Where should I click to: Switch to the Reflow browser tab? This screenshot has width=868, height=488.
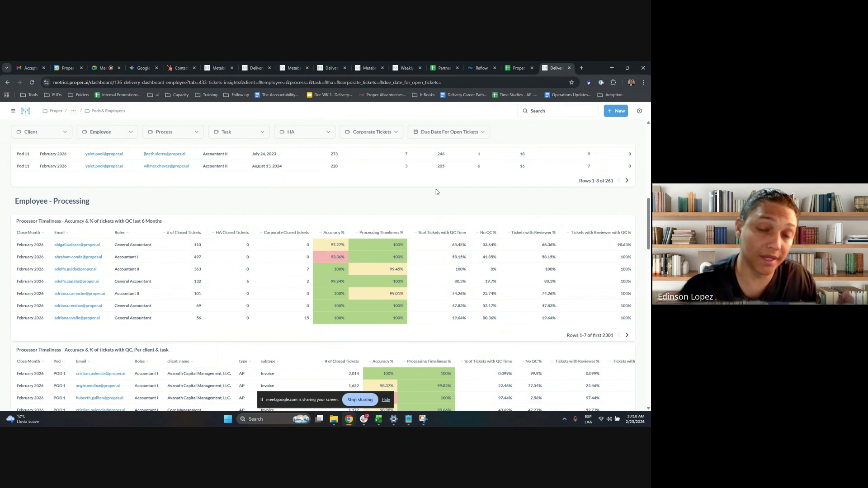[481, 68]
